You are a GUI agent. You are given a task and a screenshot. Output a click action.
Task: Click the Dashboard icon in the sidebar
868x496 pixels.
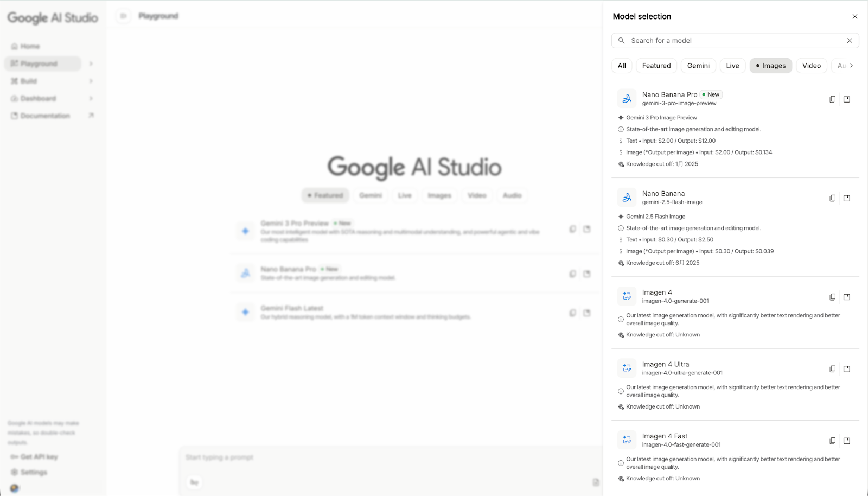[14, 98]
